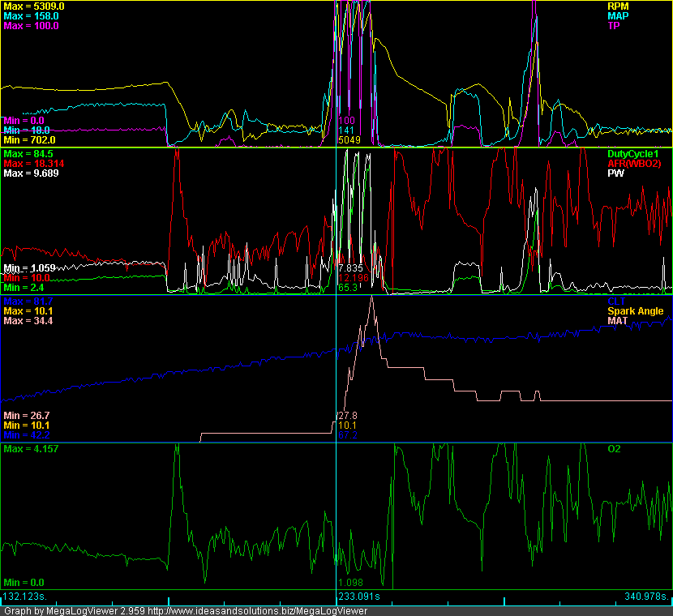Click the pink MAT legend label
This screenshot has height=616, width=673.
pyautogui.click(x=618, y=321)
